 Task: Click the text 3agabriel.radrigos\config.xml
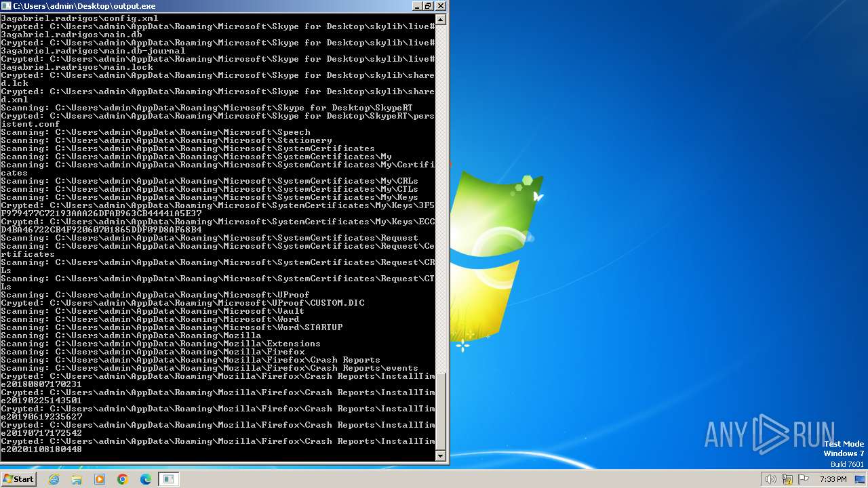coord(79,18)
